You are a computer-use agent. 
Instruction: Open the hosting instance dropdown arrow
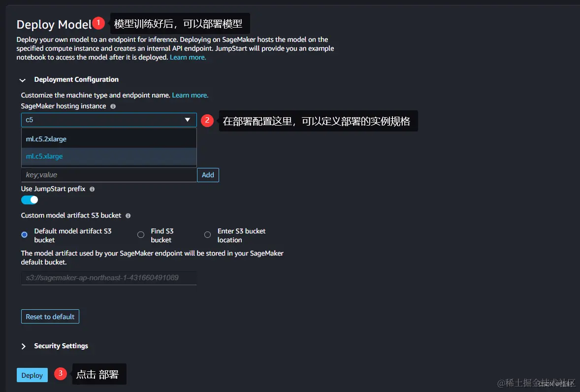pos(188,120)
